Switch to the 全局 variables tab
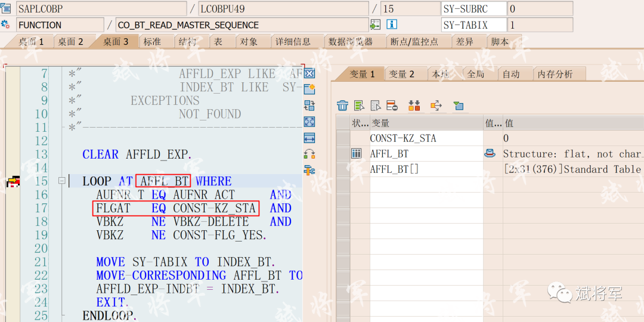Screen dimensions: 644x322 pyautogui.click(x=476, y=75)
